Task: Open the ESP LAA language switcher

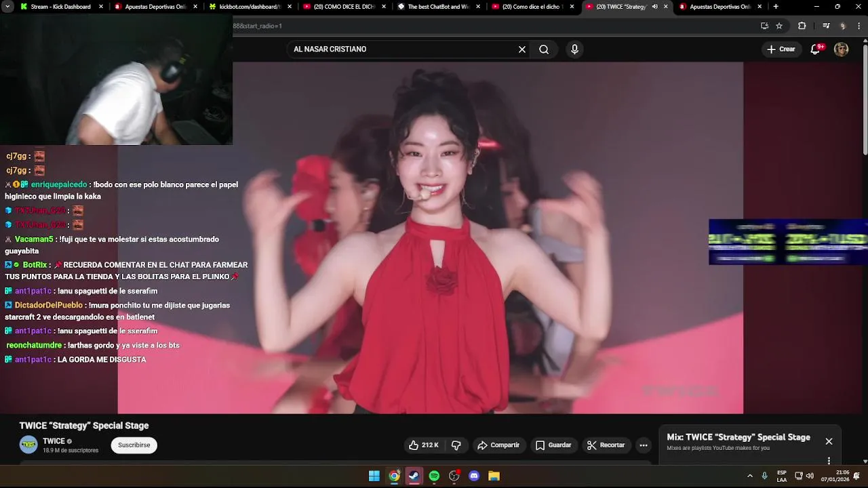Action: coord(782,476)
